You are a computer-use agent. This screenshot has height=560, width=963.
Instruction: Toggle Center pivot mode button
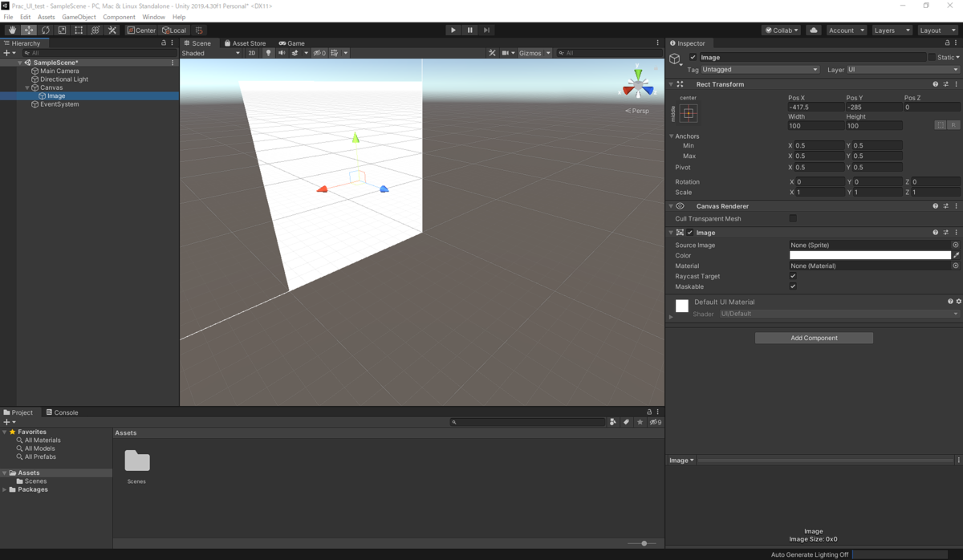142,30
